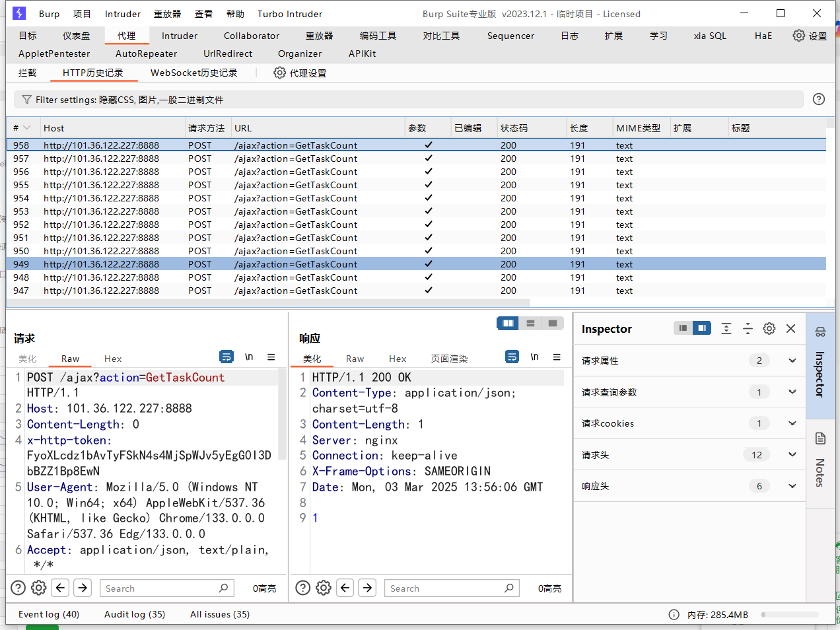This screenshot has height=630, width=840.
Task: Open the 项目 menu
Action: pyautogui.click(x=82, y=14)
